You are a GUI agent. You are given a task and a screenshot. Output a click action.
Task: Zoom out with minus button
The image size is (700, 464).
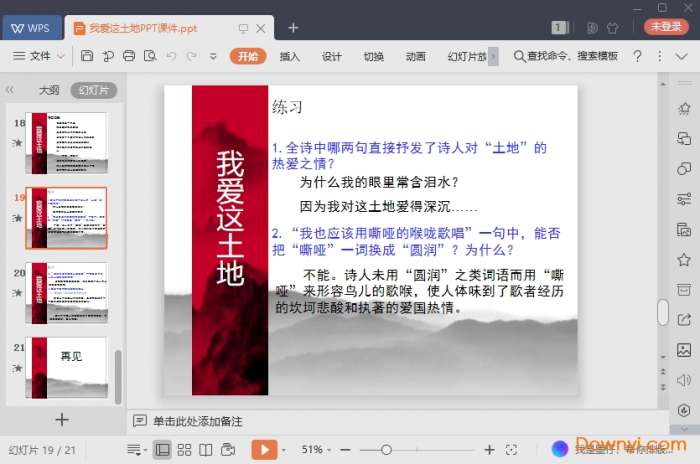pos(345,450)
